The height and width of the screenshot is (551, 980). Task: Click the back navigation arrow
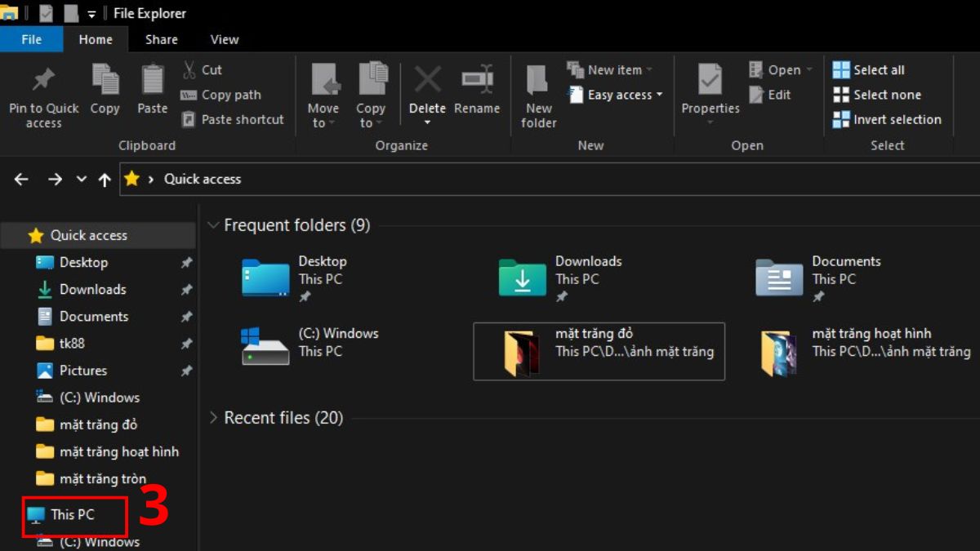[x=20, y=179]
